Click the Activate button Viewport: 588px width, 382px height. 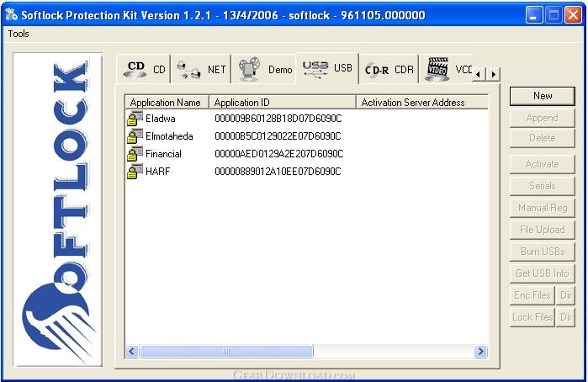tap(543, 164)
